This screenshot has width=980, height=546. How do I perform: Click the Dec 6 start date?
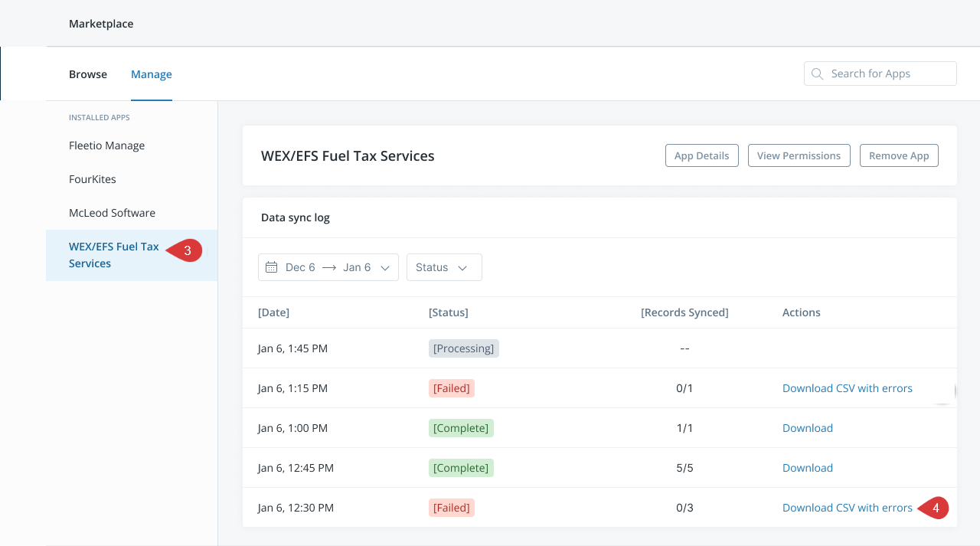point(300,267)
